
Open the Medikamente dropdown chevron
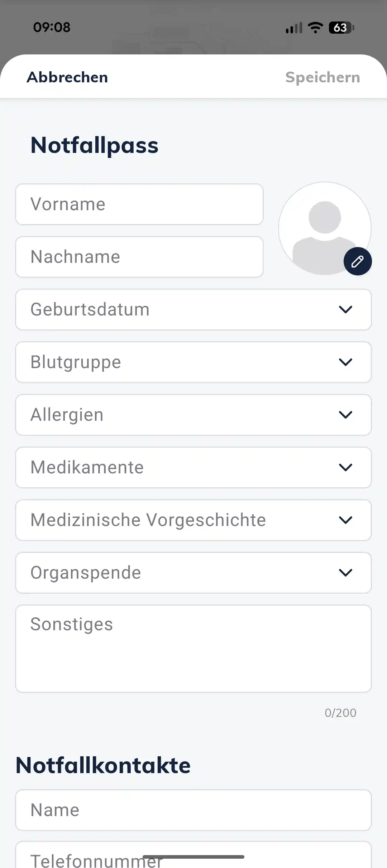pos(345,467)
